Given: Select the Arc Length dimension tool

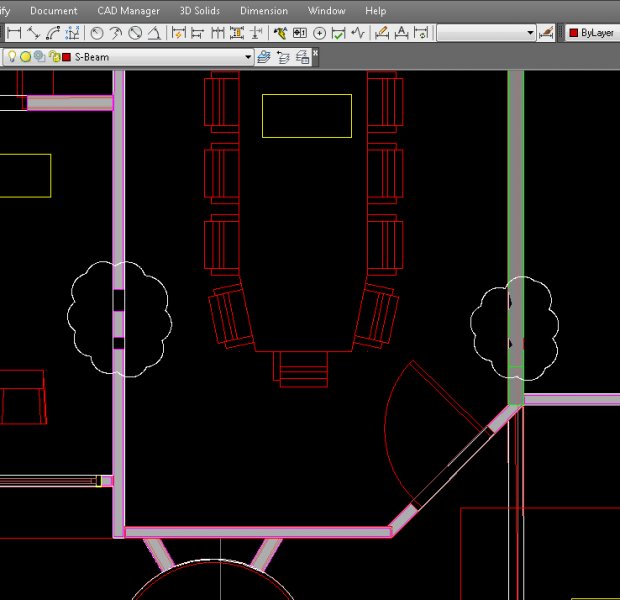Looking at the screenshot, I should pyautogui.click(x=53, y=33).
